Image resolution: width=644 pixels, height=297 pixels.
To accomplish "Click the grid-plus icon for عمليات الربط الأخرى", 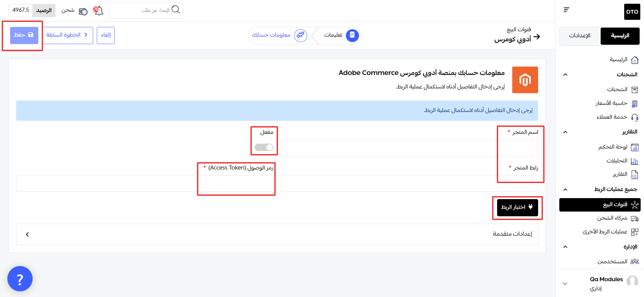I will (635, 232).
